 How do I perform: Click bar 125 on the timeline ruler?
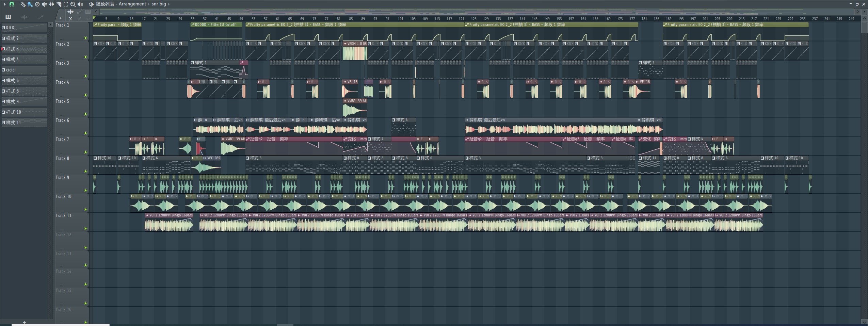coord(473,19)
